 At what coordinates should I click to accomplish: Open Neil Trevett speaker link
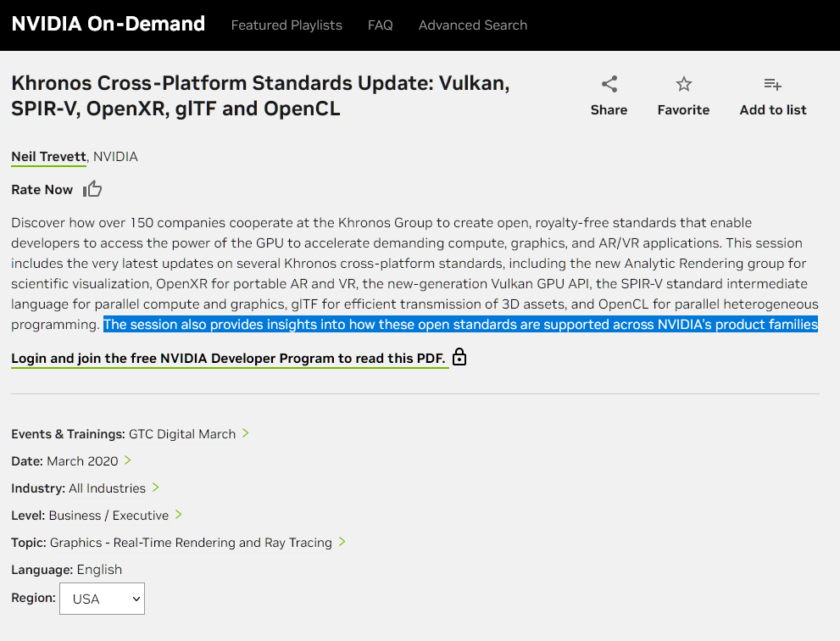[49, 157]
